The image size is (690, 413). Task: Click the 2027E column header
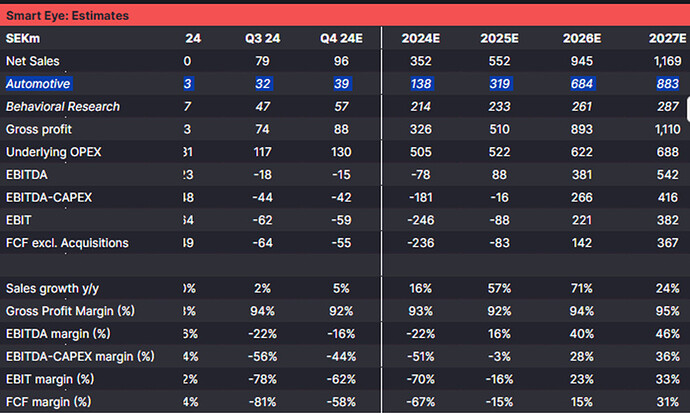[667, 39]
